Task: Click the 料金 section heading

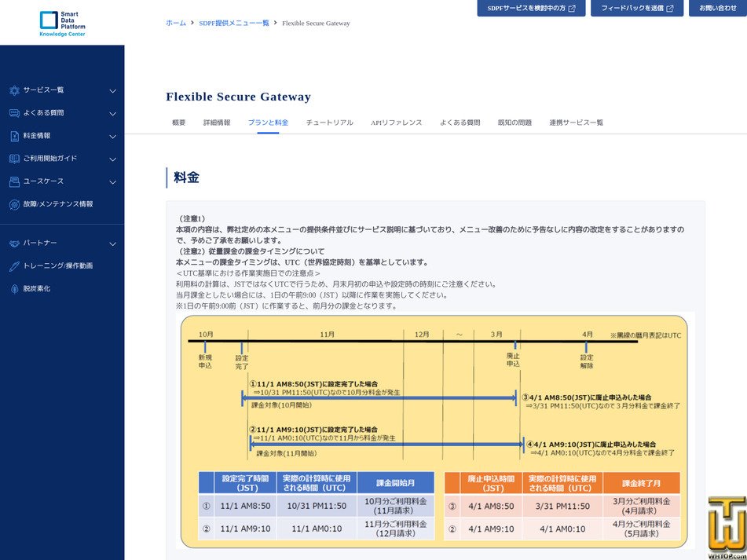Action: pyautogui.click(x=186, y=178)
